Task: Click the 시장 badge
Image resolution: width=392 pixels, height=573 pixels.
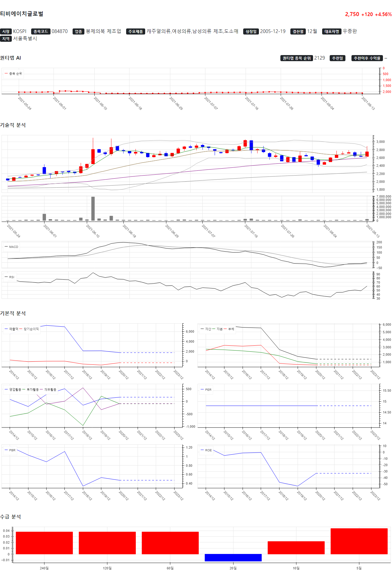Action: click(6, 31)
